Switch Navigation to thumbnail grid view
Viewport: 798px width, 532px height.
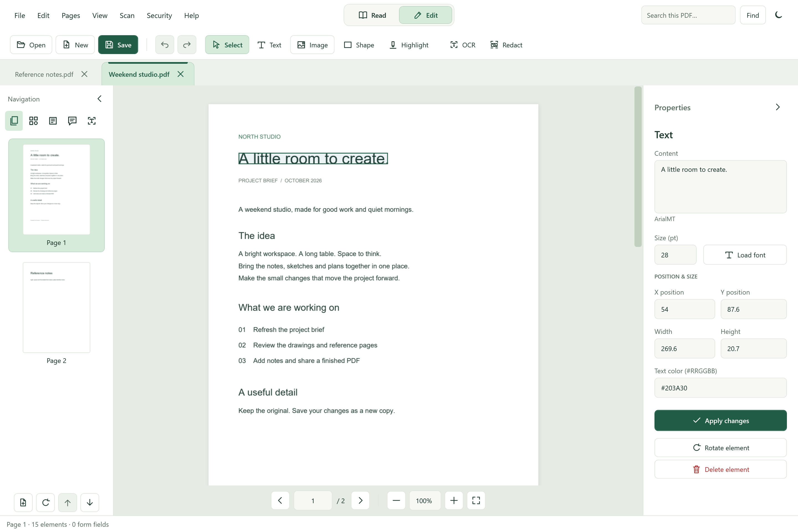pyautogui.click(x=33, y=121)
